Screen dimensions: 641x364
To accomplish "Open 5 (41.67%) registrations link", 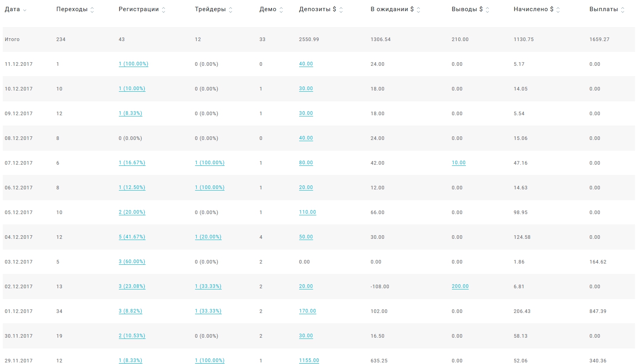I will [132, 237].
